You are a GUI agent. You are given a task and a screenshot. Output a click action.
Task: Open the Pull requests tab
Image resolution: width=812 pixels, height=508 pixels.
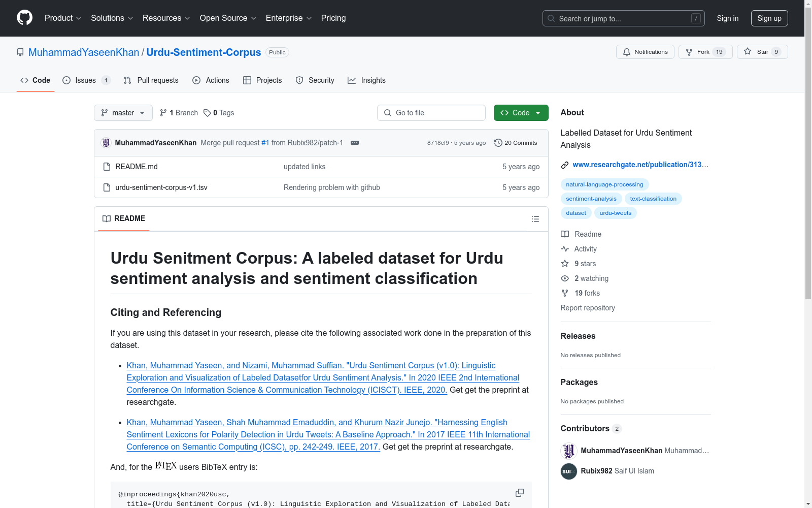(x=151, y=80)
